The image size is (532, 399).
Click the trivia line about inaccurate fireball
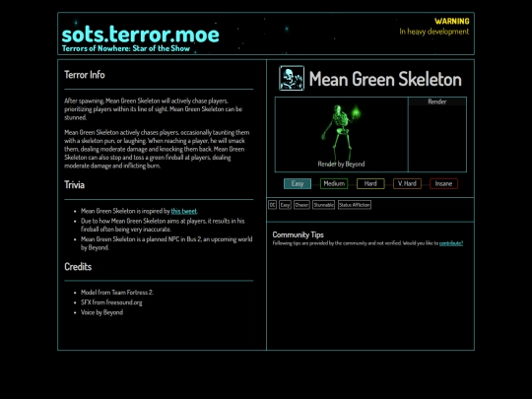pyautogui.click(x=163, y=225)
